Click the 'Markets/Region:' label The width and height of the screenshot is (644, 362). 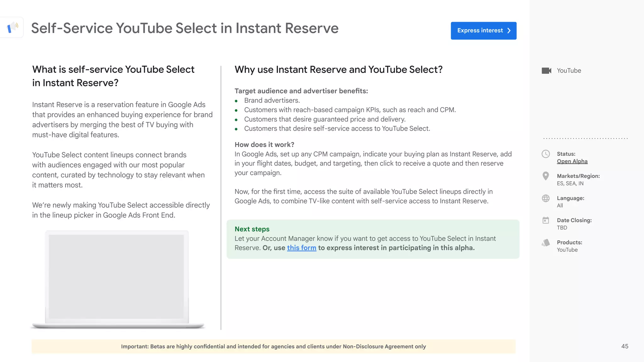578,176
